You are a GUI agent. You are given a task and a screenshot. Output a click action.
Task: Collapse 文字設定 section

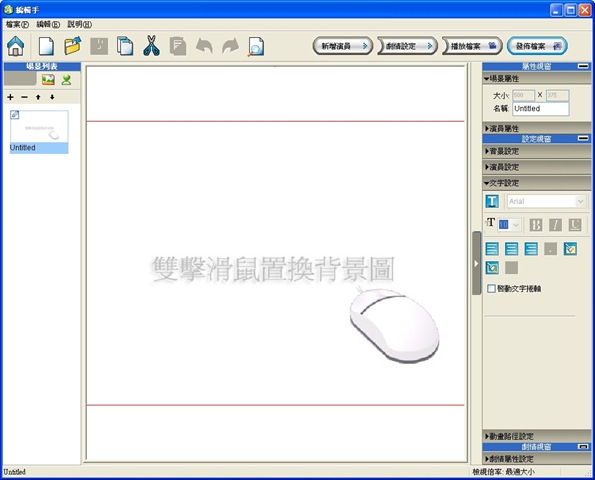537,183
